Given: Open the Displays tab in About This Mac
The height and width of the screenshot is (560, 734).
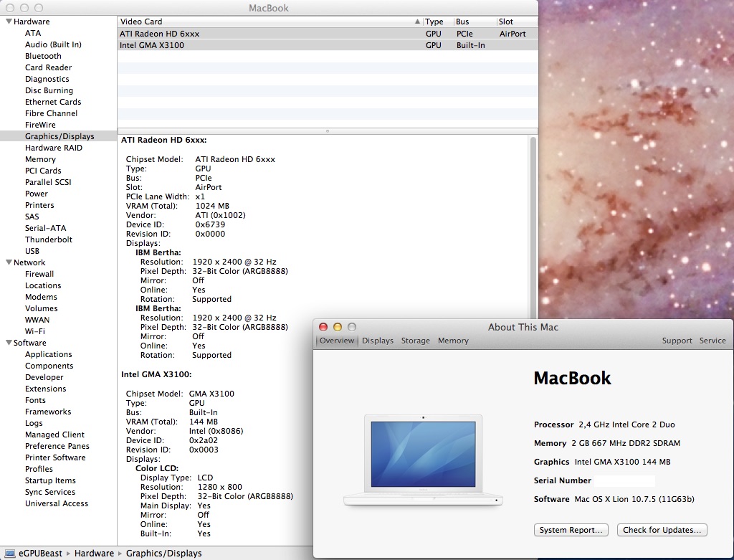Looking at the screenshot, I should click(377, 341).
